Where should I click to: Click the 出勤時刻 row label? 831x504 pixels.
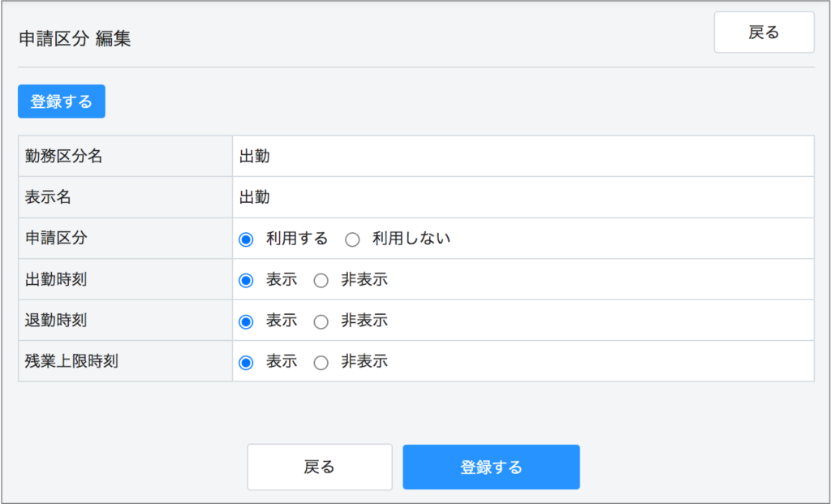click(56, 279)
